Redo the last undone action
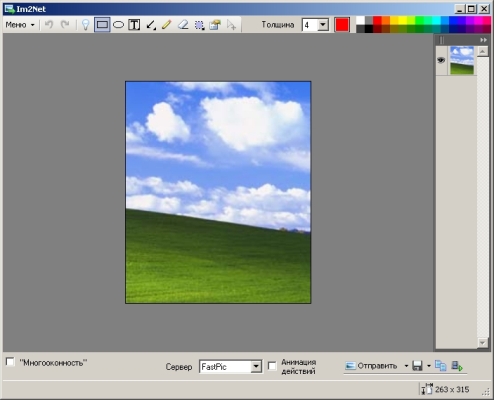Screen dimensions: 494x400 tap(65, 25)
